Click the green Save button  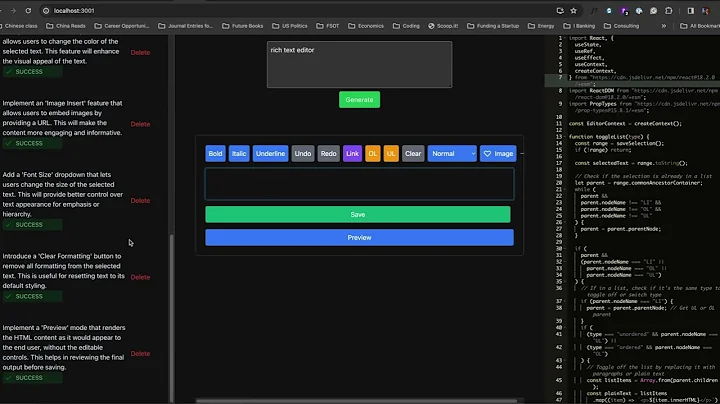point(358,214)
